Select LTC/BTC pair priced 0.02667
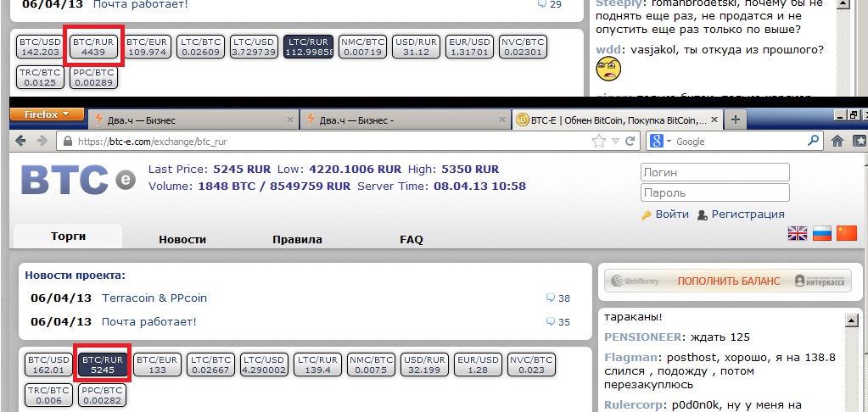This screenshot has height=412, width=868. tap(211, 365)
